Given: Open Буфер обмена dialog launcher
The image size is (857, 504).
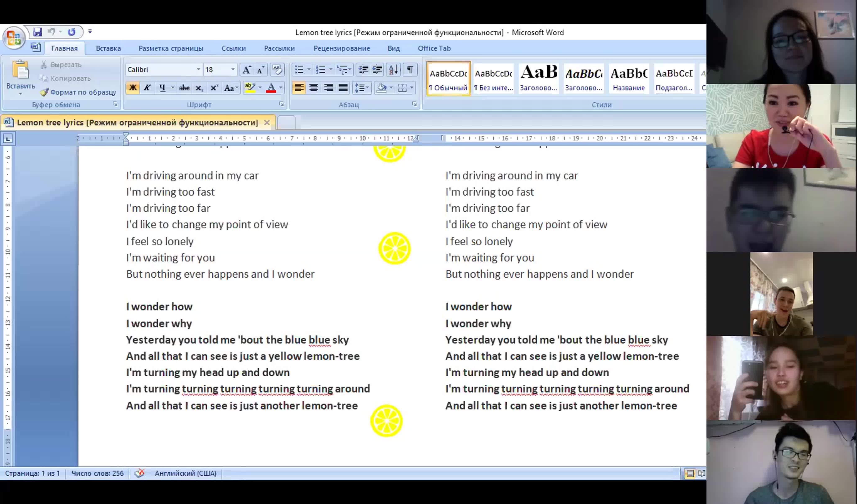Looking at the screenshot, I should 115,104.
